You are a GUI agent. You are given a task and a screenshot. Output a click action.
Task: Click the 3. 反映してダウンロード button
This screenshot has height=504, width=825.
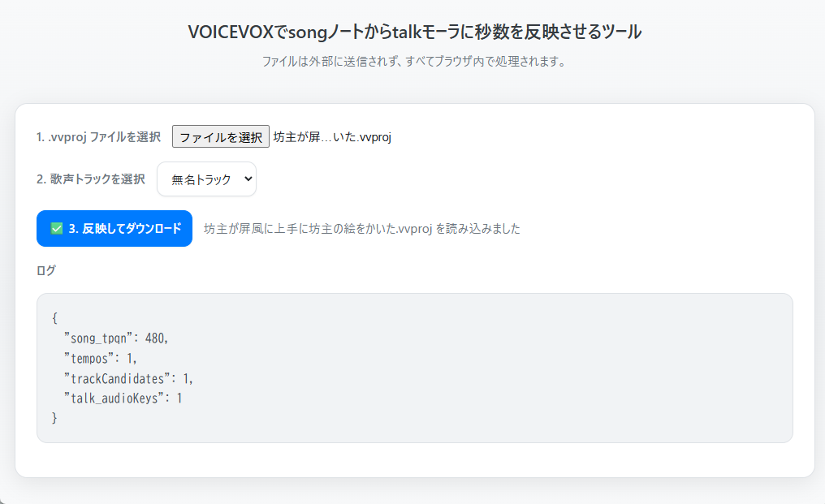coord(114,228)
